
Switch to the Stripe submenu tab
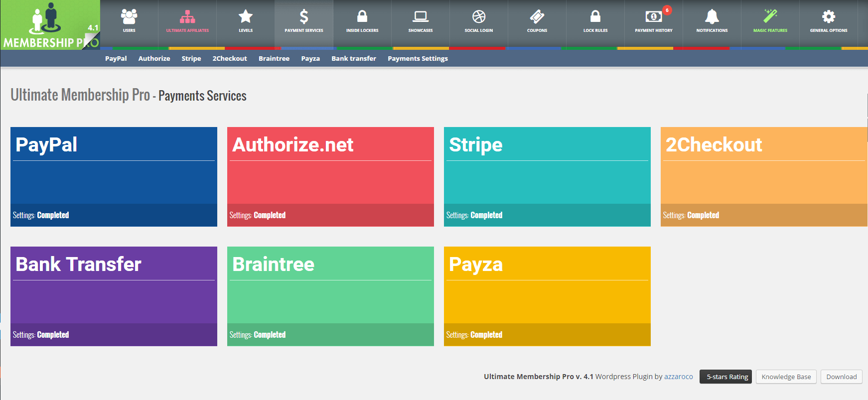pyautogui.click(x=191, y=59)
